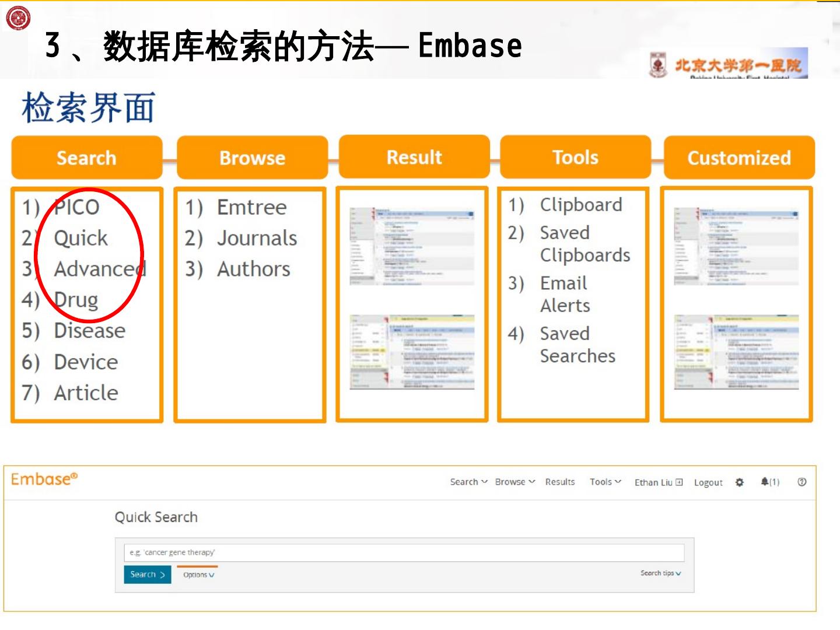Click the Disease search option
840x630 pixels.
(x=89, y=331)
